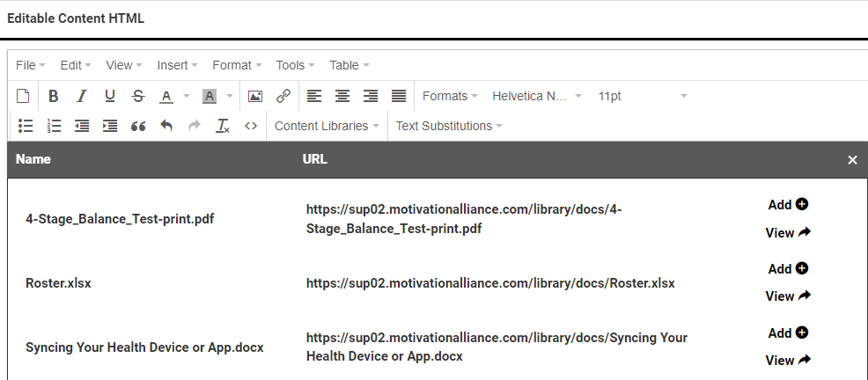
Task: Expand the font family Helvetica dropdown
Action: pyautogui.click(x=537, y=96)
